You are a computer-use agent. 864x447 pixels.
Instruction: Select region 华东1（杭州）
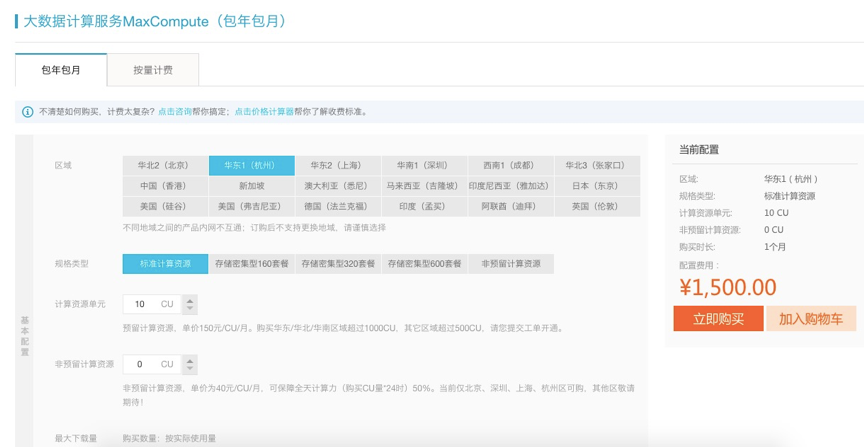251,165
